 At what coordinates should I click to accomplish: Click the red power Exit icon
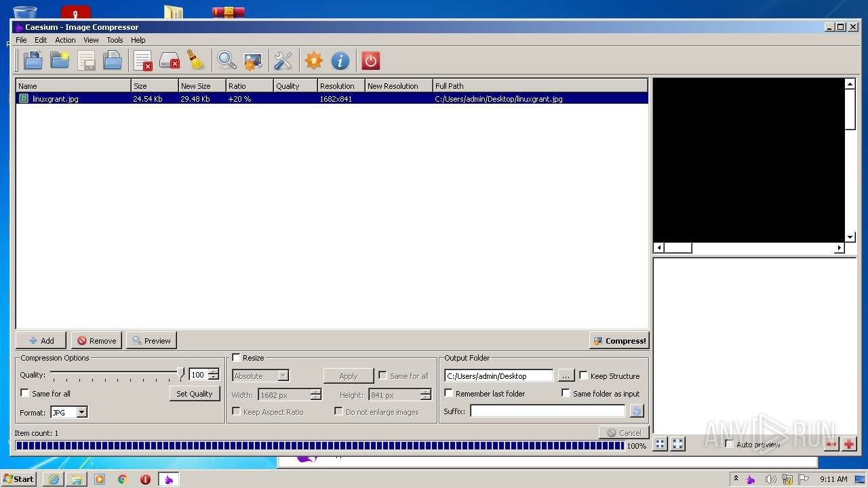pyautogui.click(x=370, y=61)
